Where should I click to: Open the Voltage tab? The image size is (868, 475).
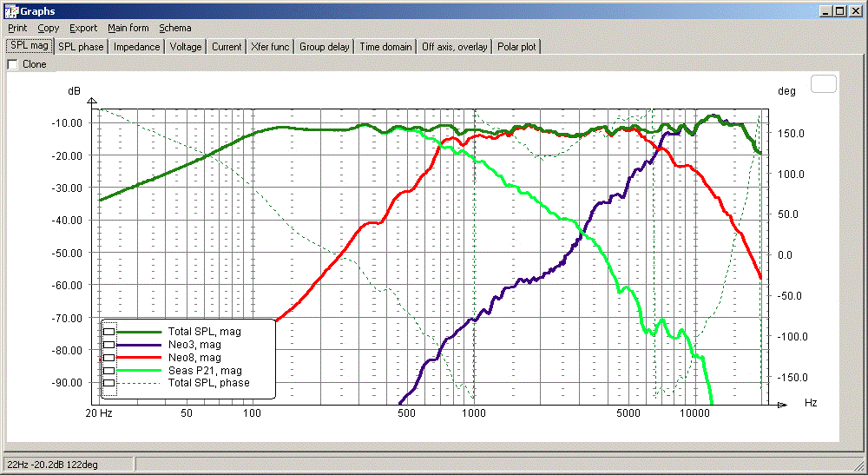186,47
